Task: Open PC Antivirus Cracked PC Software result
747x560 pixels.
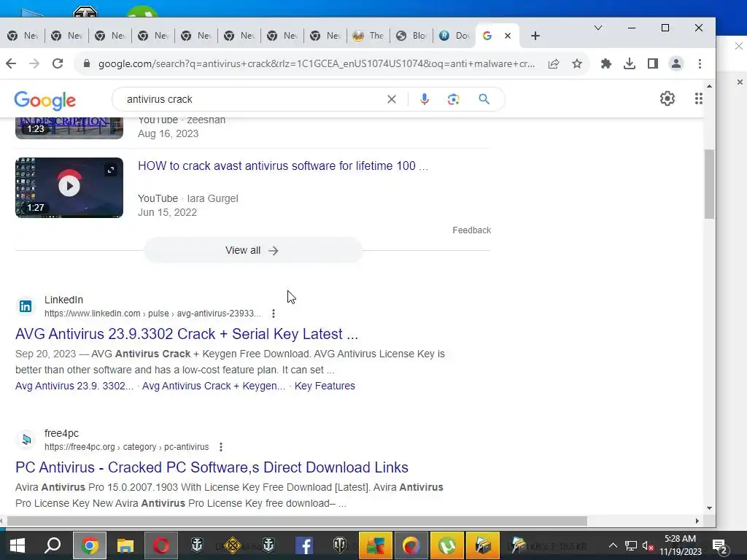Action: click(x=212, y=467)
